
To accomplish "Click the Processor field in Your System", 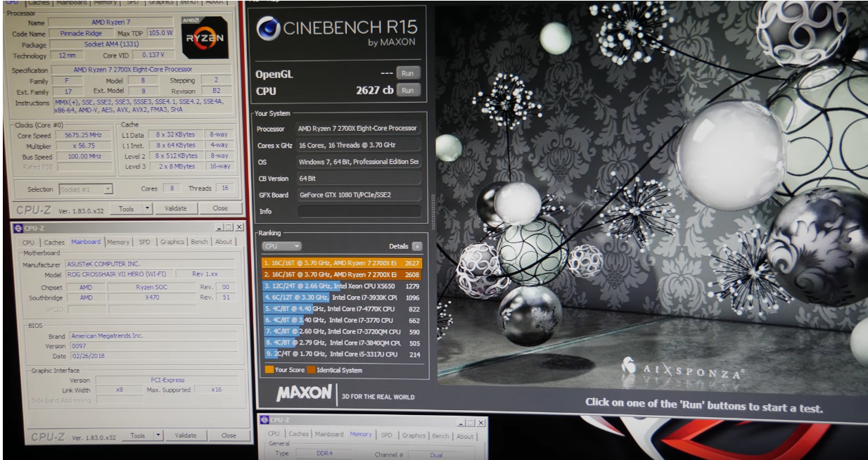I will point(359,129).
